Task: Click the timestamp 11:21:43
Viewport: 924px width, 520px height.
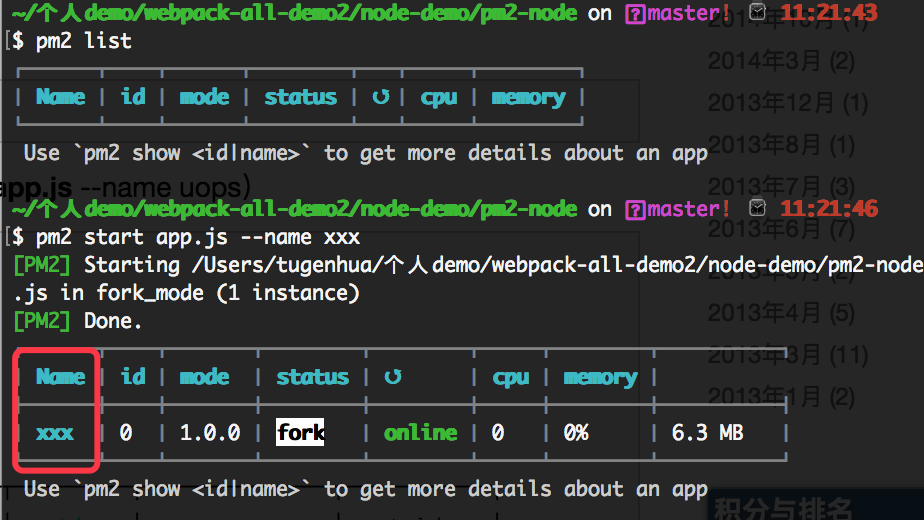Action: pyautogui.click(x=829, y=12)
